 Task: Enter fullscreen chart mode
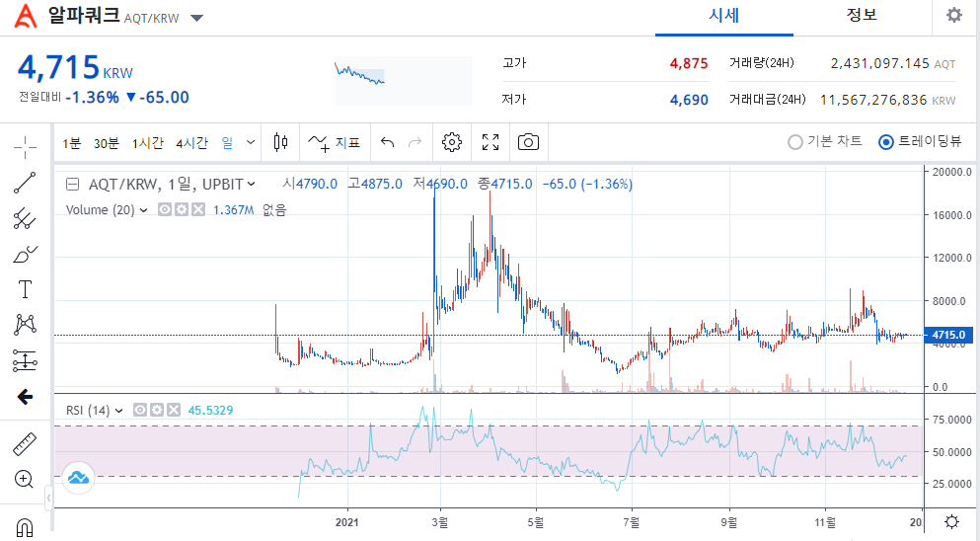tap(490, 142)
